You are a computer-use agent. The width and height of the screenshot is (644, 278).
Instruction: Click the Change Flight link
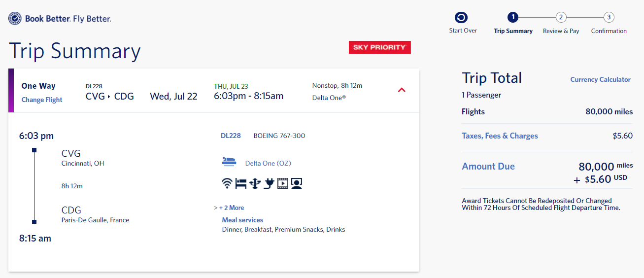[x=42, y=100]
